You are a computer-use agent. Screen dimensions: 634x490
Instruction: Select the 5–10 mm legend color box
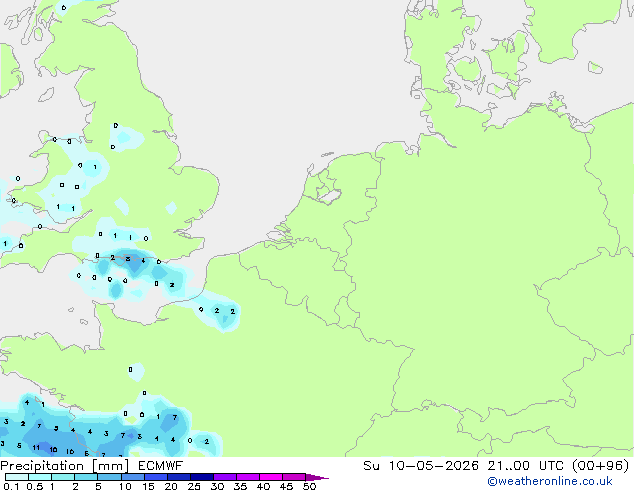coord(109,477)
